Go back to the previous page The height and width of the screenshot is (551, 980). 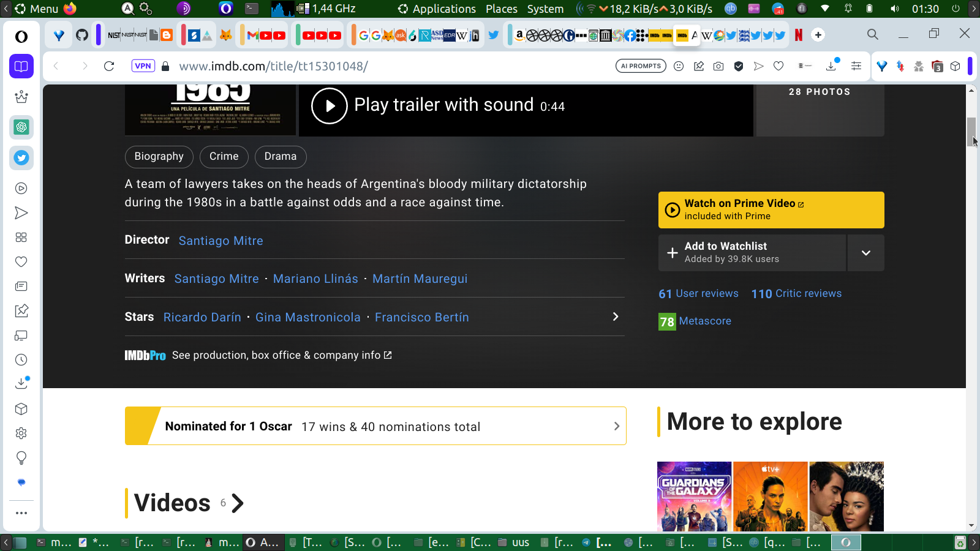[x=56, y=66]
